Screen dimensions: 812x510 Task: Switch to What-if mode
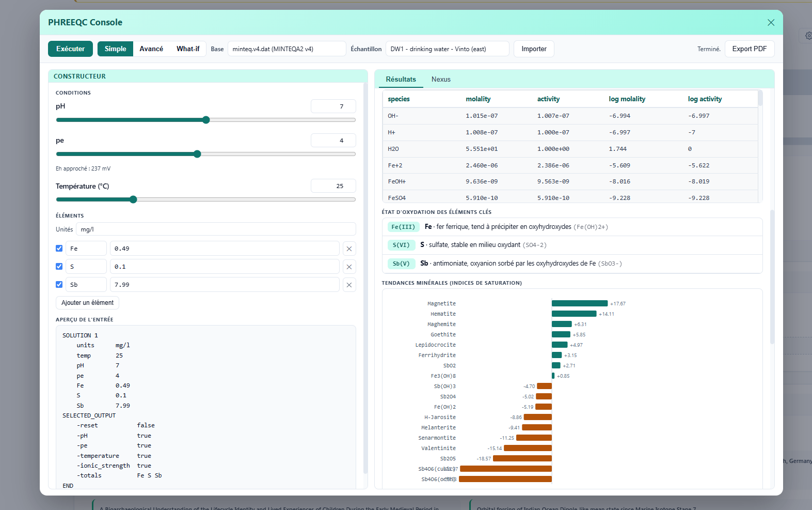tap(188, 49)
